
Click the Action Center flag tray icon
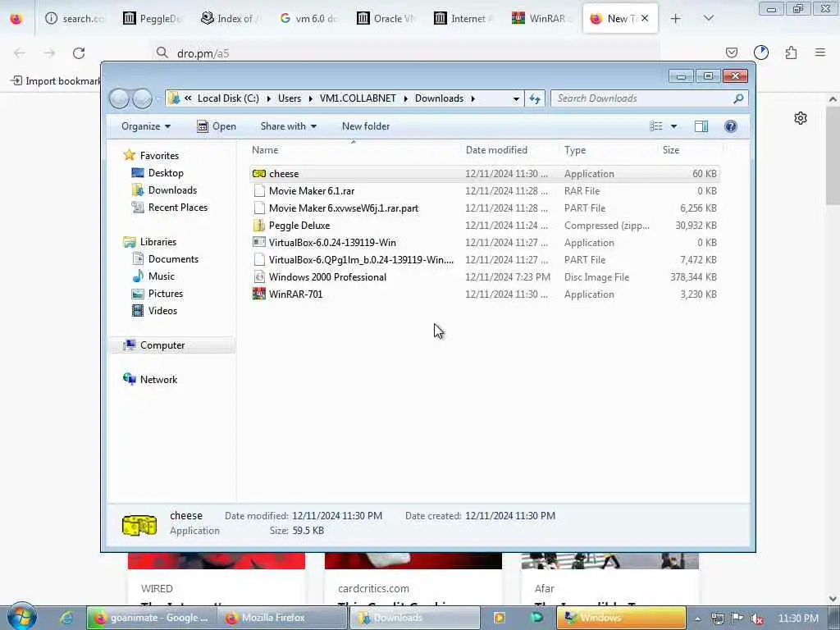coord(737,619)
